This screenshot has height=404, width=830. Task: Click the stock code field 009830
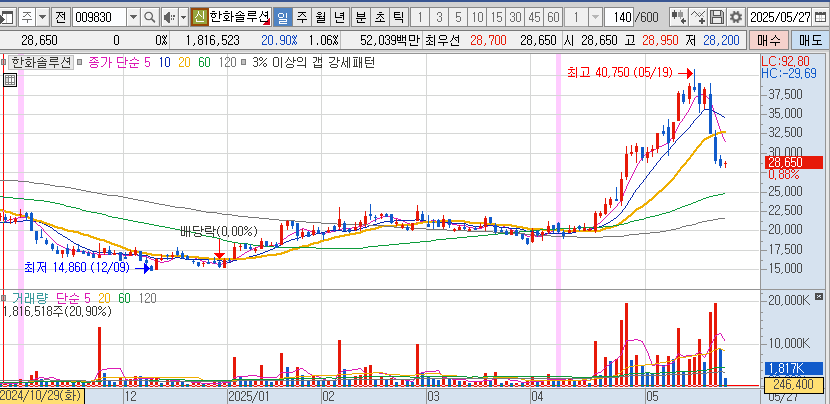[x=98, y=17]
